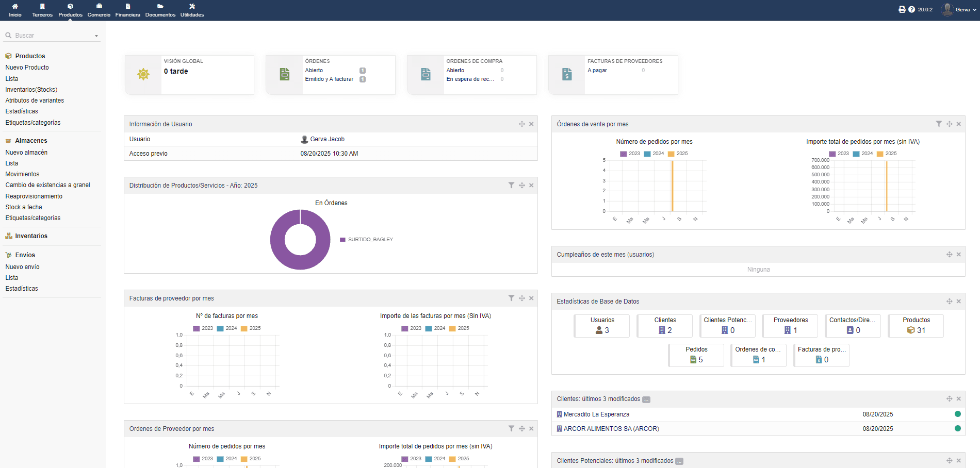This screenshot has height=468, width=980.
Task: Go to the Financiera top menu
Action: point(127,10)
